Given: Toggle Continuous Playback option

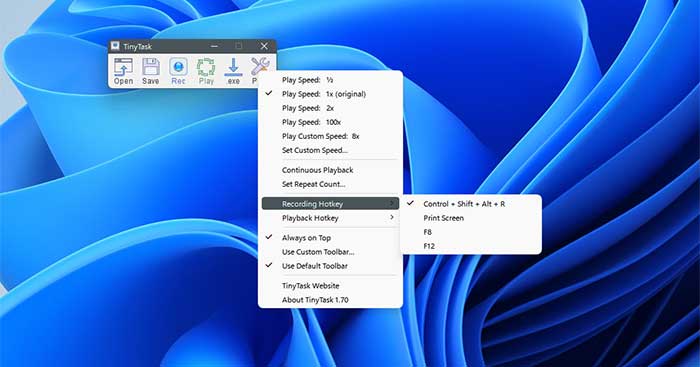Looking at the screenshot, I should pyautogui.click(x=330, y=170).
